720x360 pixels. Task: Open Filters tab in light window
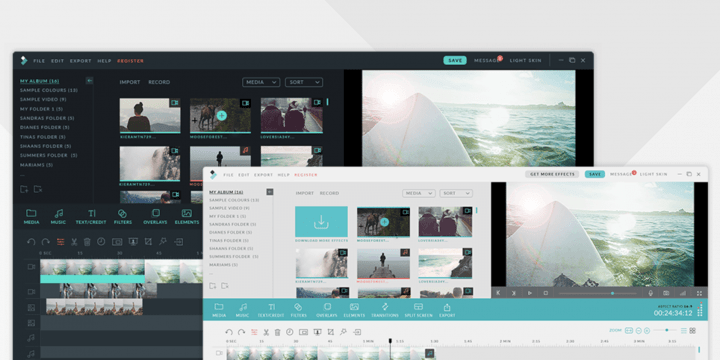(298, 310)
